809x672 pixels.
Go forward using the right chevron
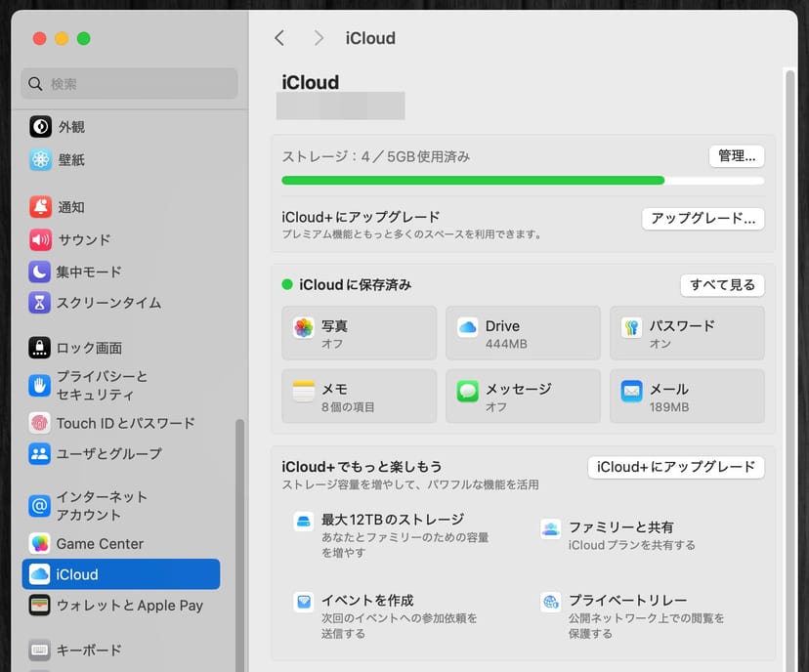tap(319, 38)
